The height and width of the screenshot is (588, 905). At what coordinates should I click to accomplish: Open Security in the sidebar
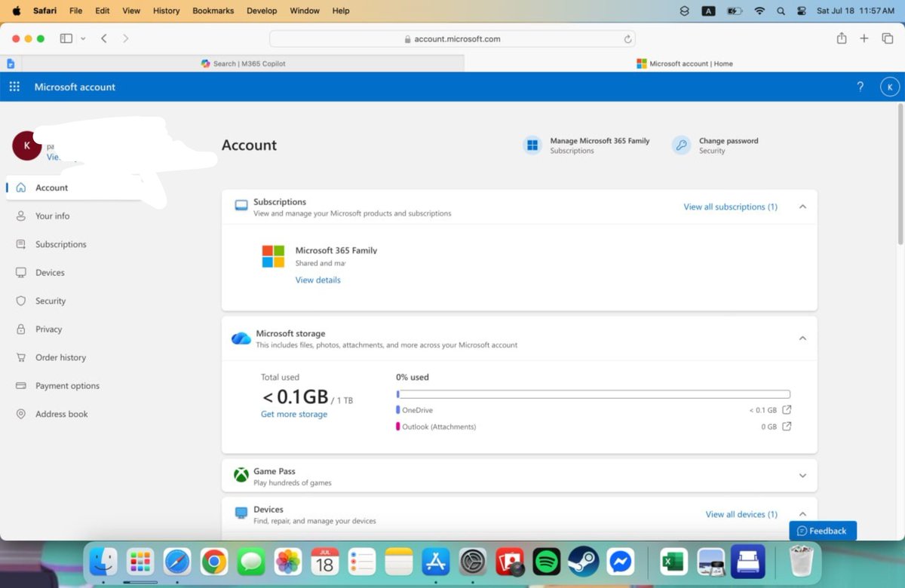point(51,301)
